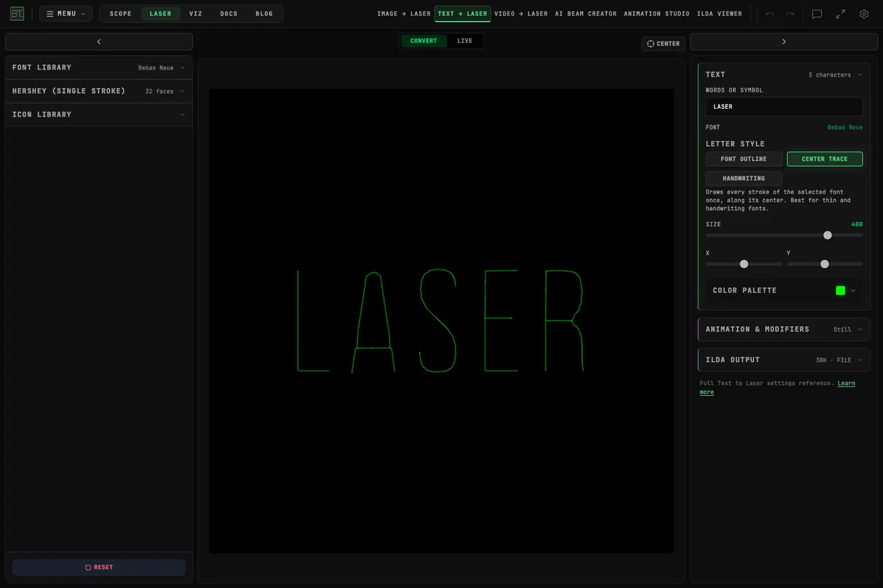
Task: Open Animation Studio
Action: (x=657, y=14)
